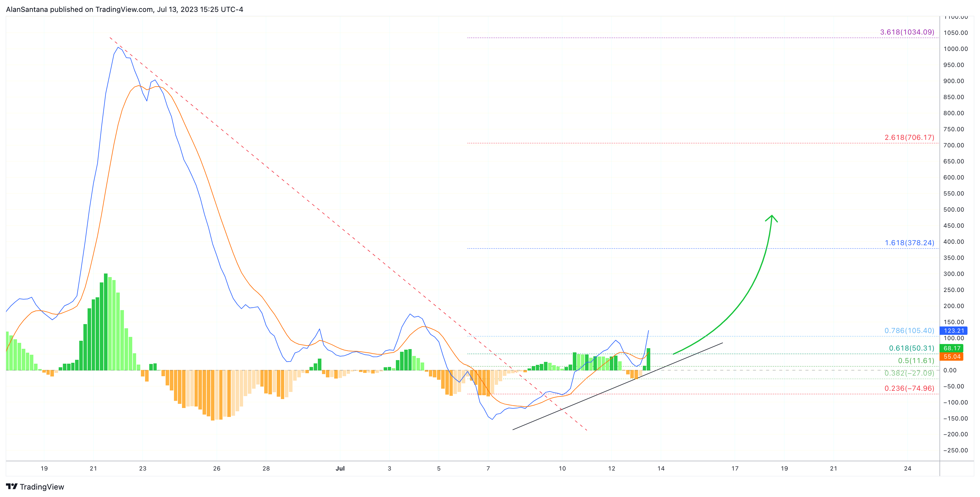980x497 pixels.
Task: Click the TradingView wordmark text
Action: tap(42, 487)
